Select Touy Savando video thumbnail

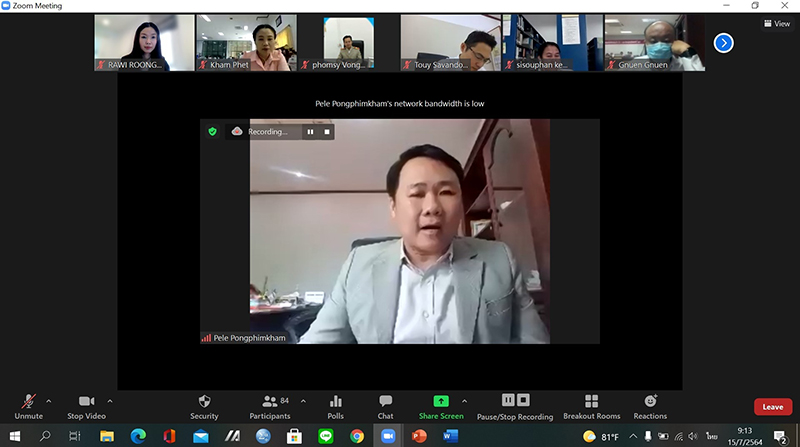[x=451, y=42]
